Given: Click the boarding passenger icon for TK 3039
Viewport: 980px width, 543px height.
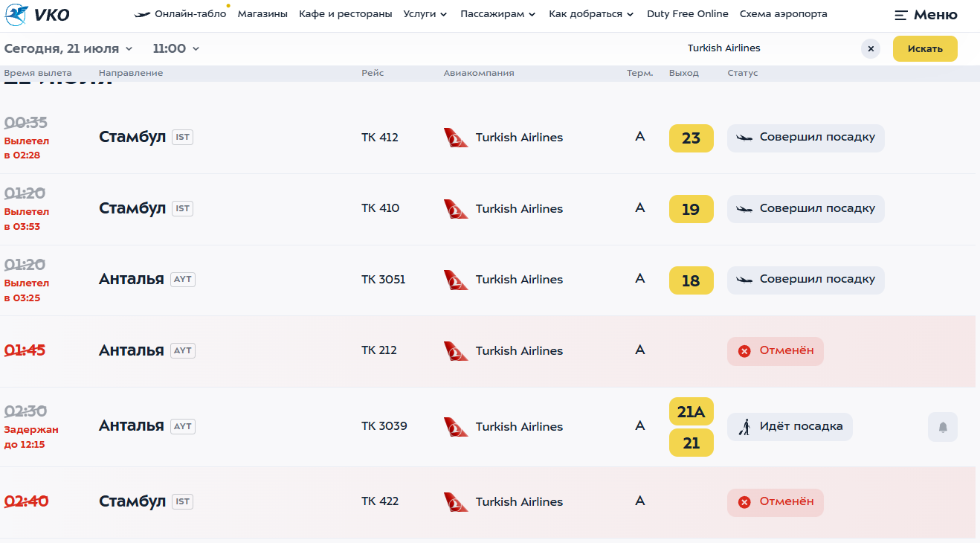Looking at the screenshot, I should click(744, 427).
